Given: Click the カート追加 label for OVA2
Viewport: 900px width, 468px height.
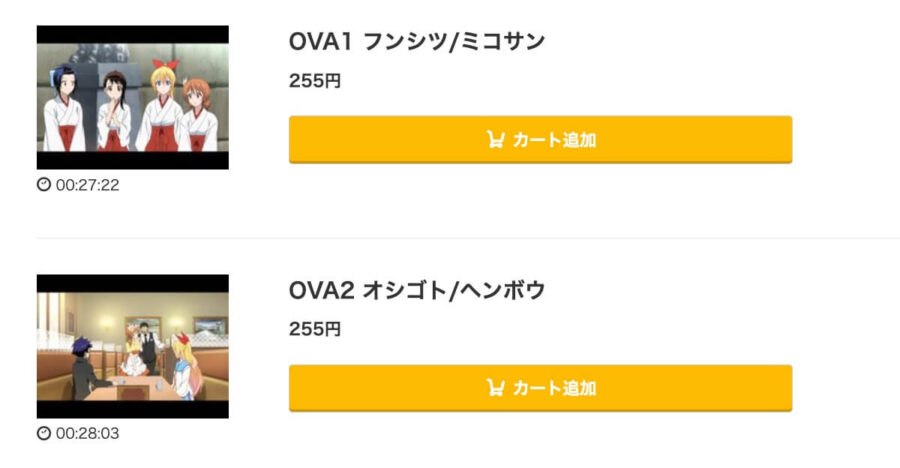Looking at the screenshot, I should pos(554,388).
